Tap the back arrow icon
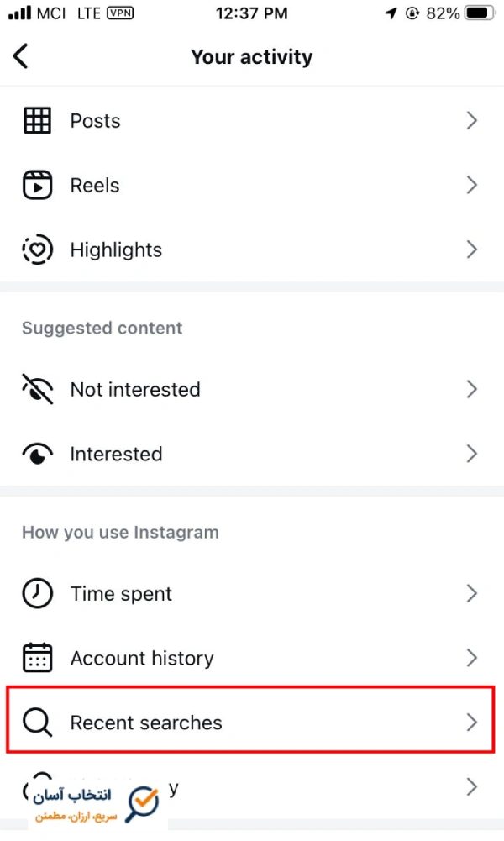504x841 pixels. pyautogui.click(x=20, y=56)
